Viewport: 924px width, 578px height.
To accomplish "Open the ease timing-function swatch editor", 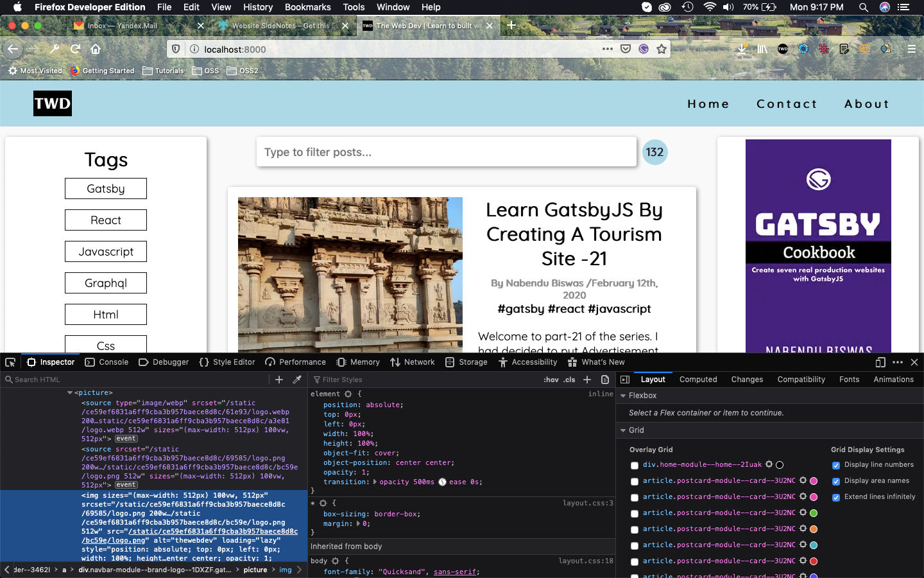I will 442,482.
